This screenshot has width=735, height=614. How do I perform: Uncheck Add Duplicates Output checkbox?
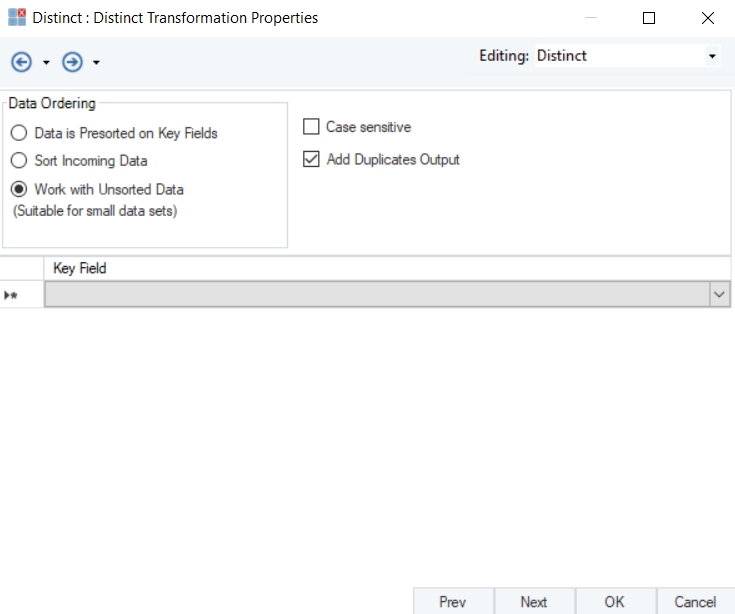(x=311, y=159)
